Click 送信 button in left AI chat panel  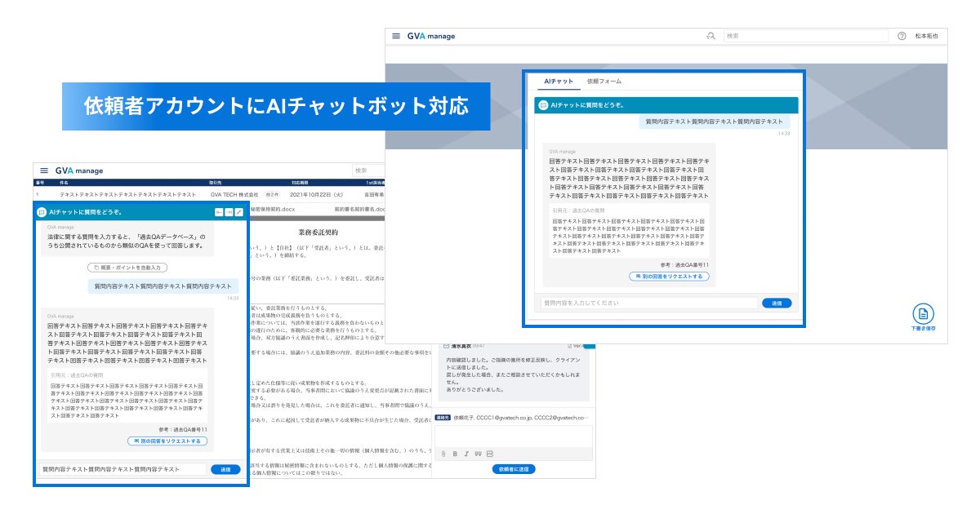pos(225,469)
